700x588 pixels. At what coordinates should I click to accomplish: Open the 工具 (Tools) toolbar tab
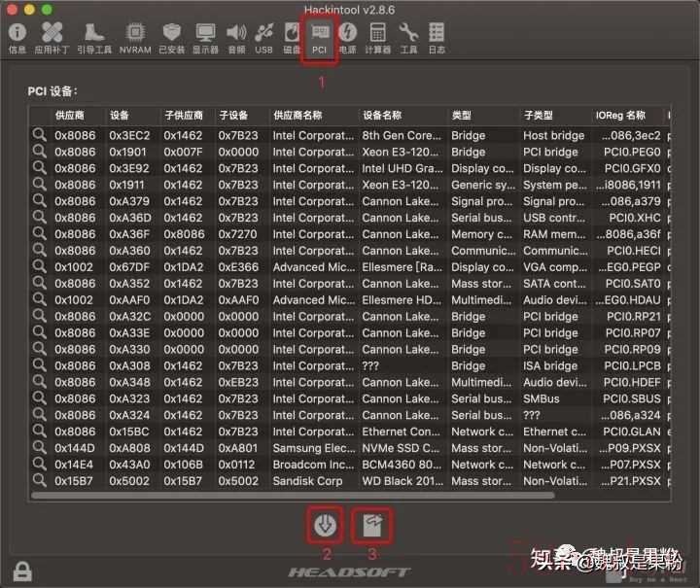(408, 38)
